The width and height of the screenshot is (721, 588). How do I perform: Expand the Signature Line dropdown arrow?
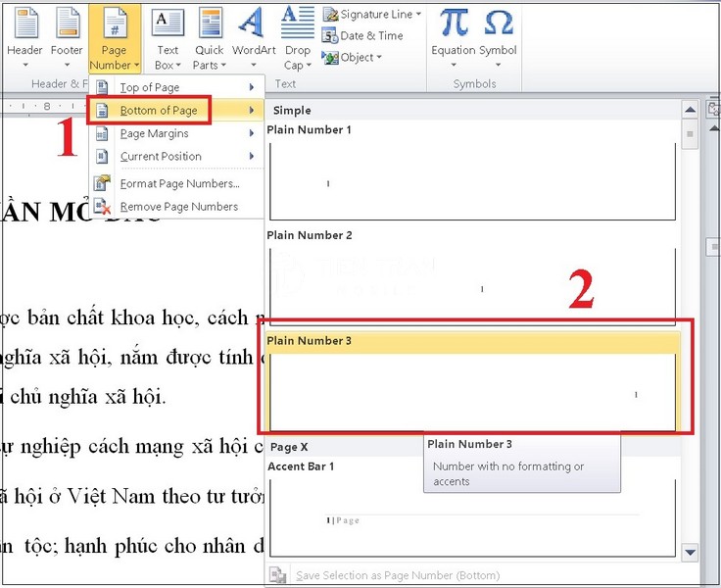418,15
